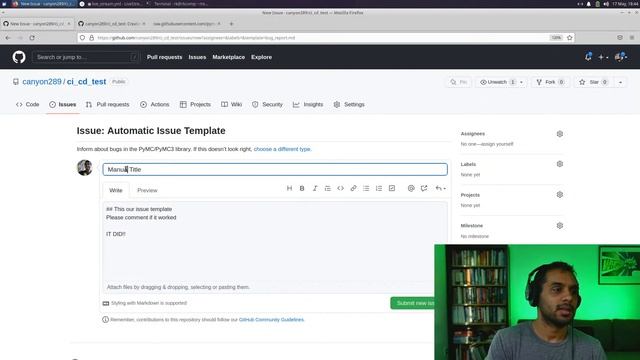Screen dimensions: 640x360
Task: Open the Security tab
Action: pos(267,104)
